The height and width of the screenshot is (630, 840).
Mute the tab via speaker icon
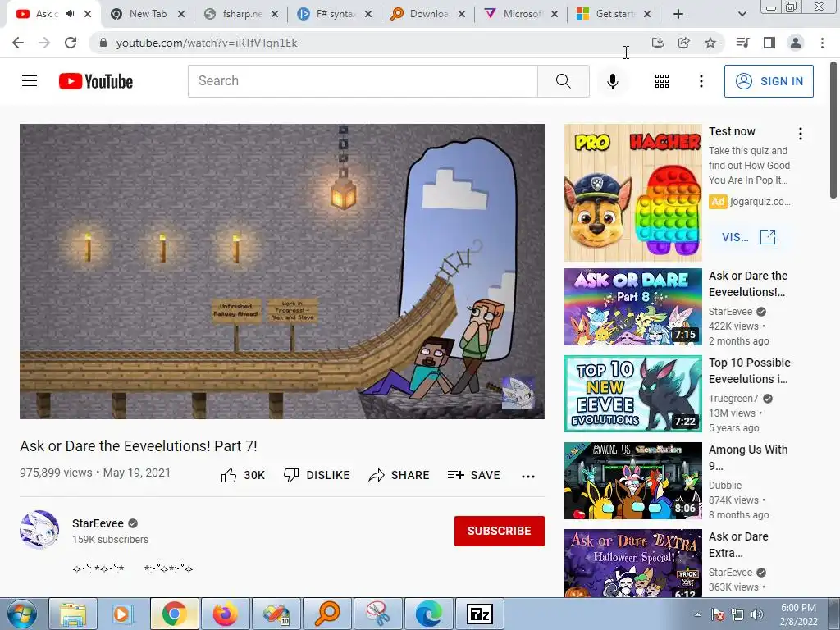(x=71, y=14)
